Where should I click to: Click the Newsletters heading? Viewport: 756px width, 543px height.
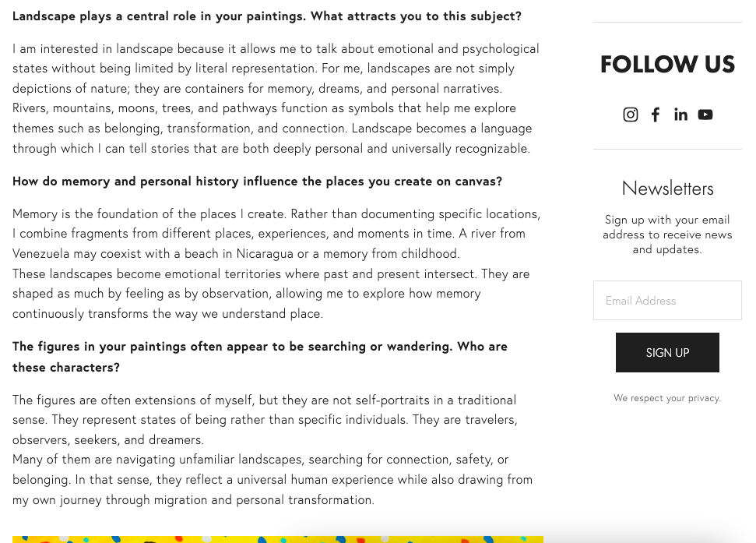(667, 189)
